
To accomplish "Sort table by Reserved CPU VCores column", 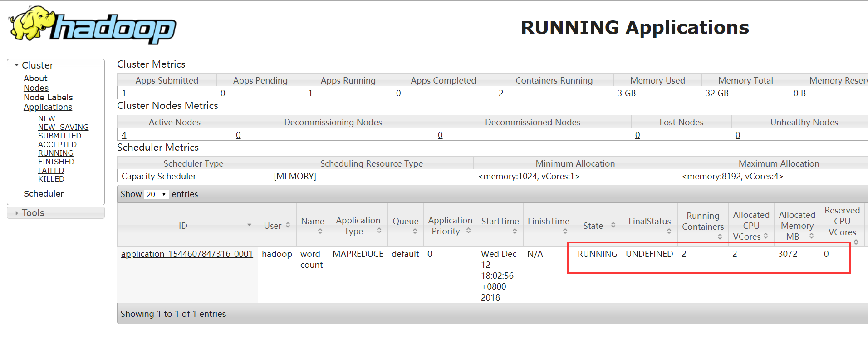I will click(842, 225).
